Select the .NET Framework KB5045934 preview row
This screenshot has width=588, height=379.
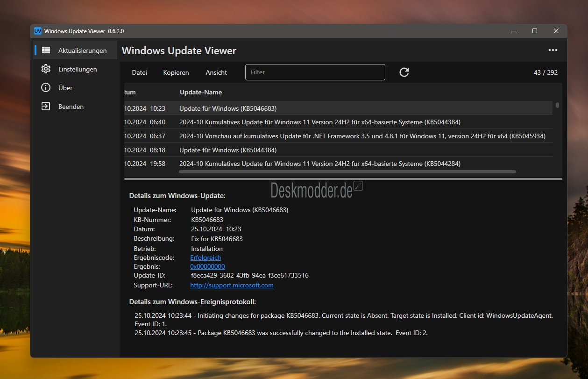coord(338,136)
